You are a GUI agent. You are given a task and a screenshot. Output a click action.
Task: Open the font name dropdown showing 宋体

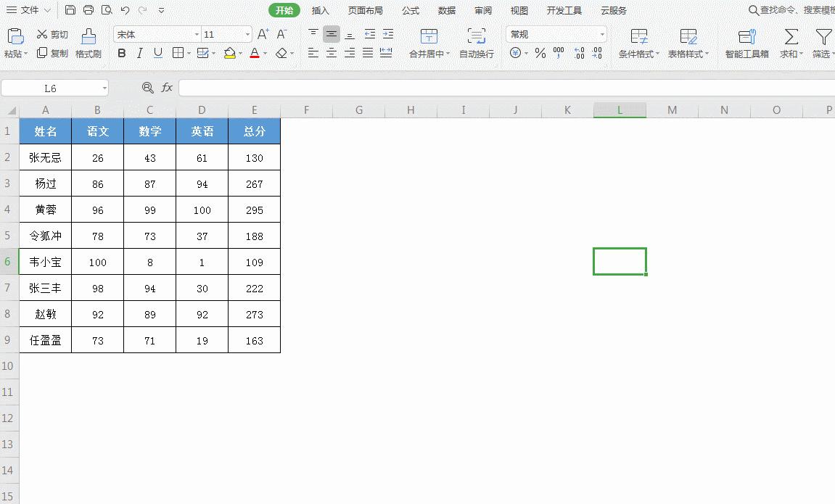156,33
